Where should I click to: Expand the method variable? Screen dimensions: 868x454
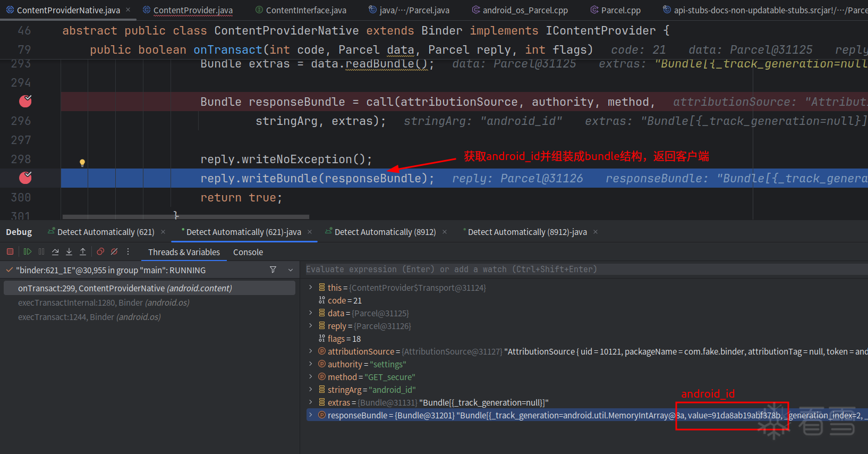[x=311, y=377]
